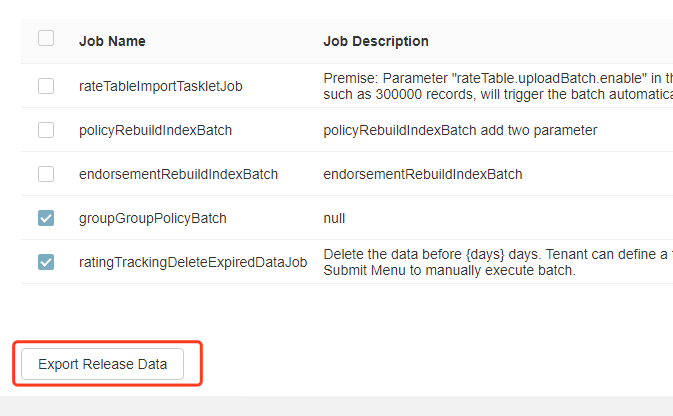673x416 pixels.
Task: Click the groupGroupPolicyBatch job name
Action: 153,218
